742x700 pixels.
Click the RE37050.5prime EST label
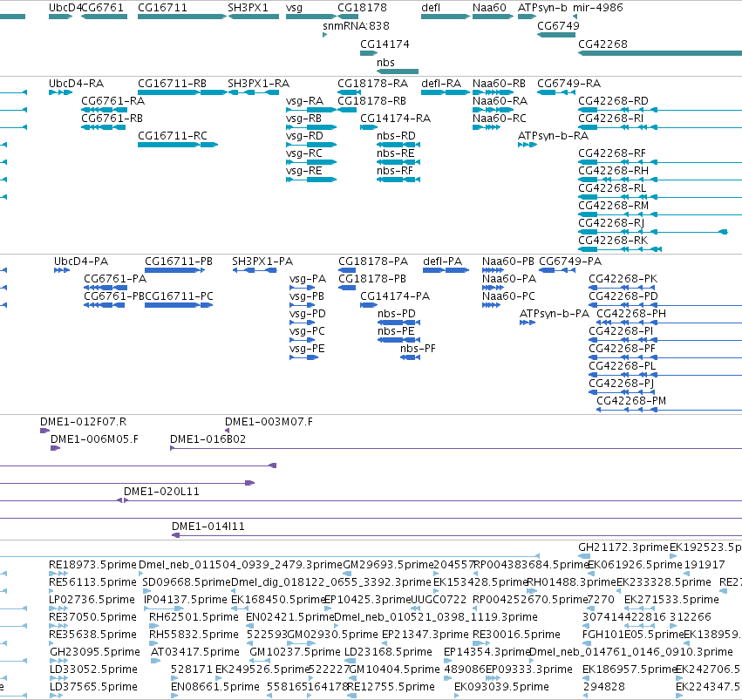point(92,617)
